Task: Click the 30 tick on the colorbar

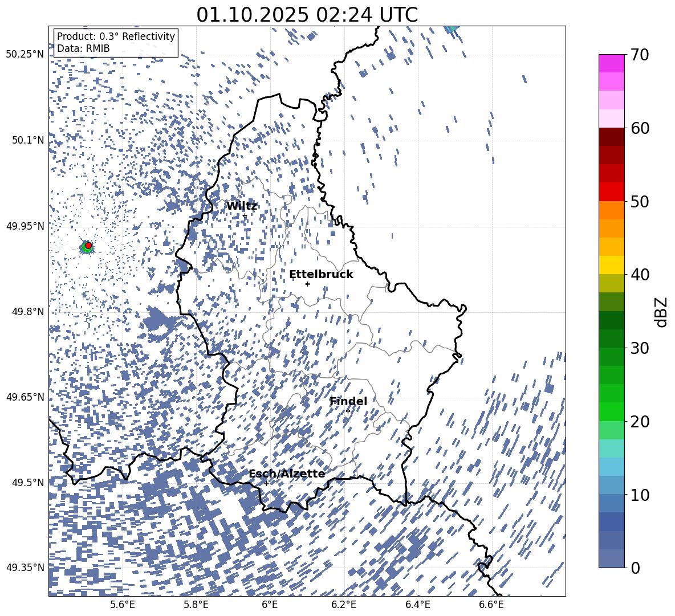Action: point(640,348)
